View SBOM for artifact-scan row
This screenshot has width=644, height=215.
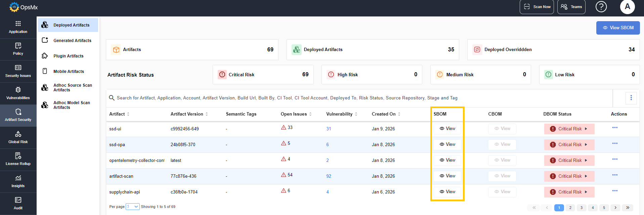click(447, 176)
